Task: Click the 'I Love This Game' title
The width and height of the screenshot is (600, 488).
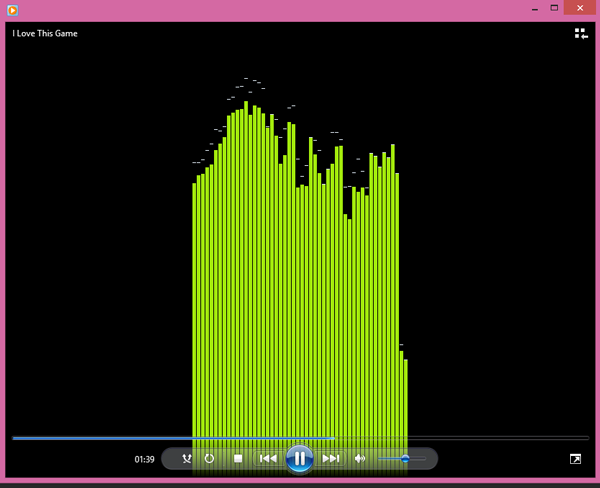Action: click(x=45, y=34)
